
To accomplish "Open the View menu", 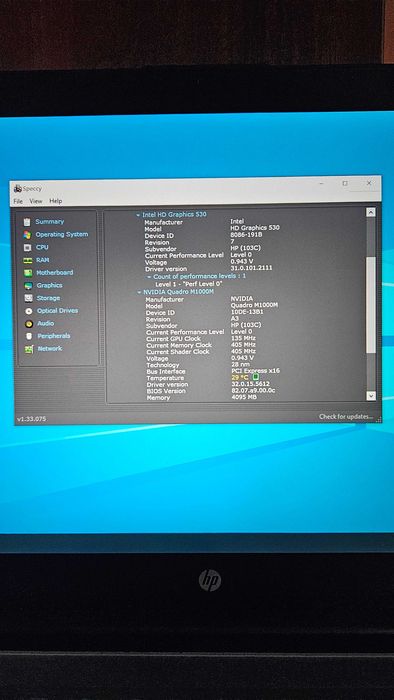I will tap(36, 201).
